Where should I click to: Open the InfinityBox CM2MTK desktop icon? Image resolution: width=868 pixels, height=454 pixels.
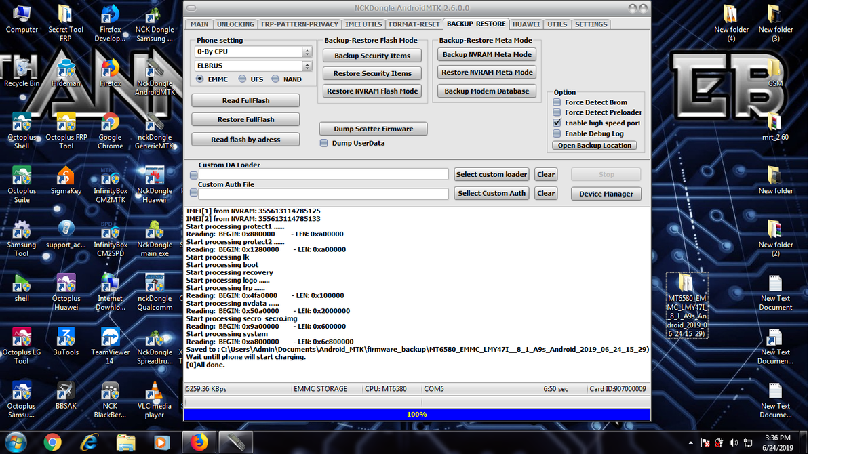(x=110, y=184)
